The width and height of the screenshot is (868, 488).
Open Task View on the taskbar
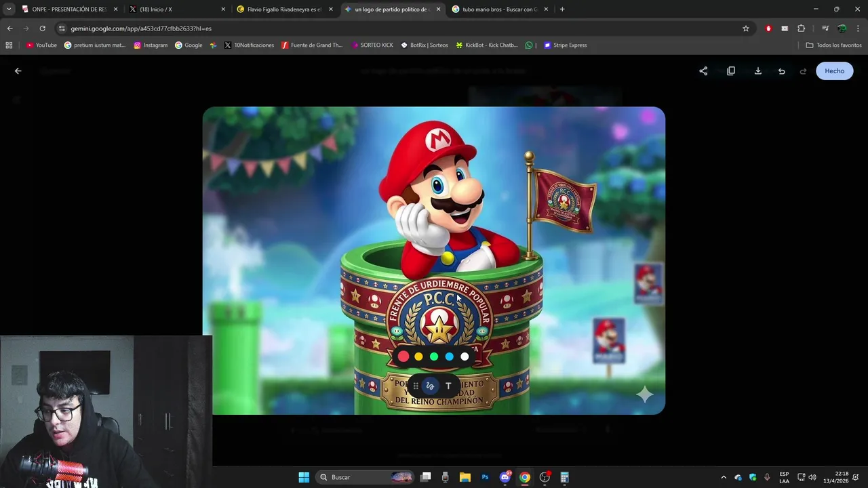click(426, 477)
